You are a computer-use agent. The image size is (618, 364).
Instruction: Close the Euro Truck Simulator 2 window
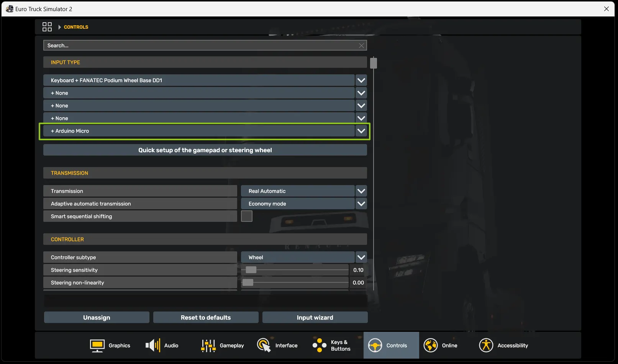[607, 9]
